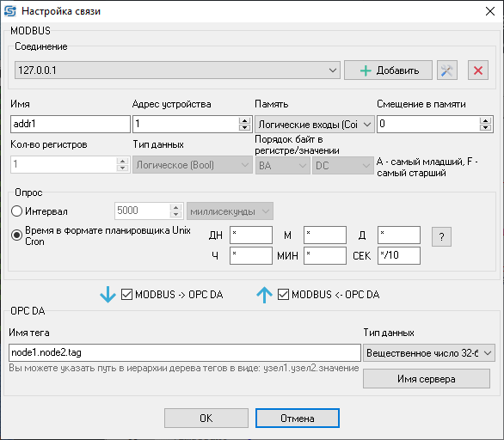Click the OK button
Screen dimensions: 504x440
coord(206,419)
